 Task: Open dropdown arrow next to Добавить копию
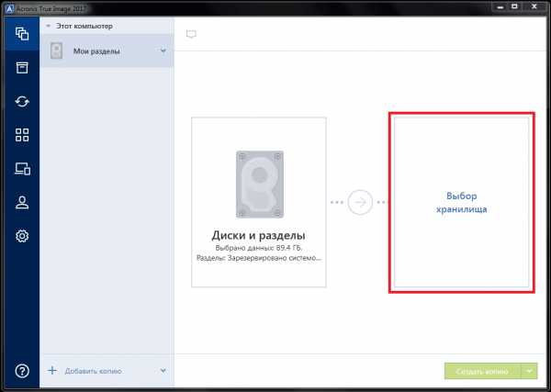163,371
